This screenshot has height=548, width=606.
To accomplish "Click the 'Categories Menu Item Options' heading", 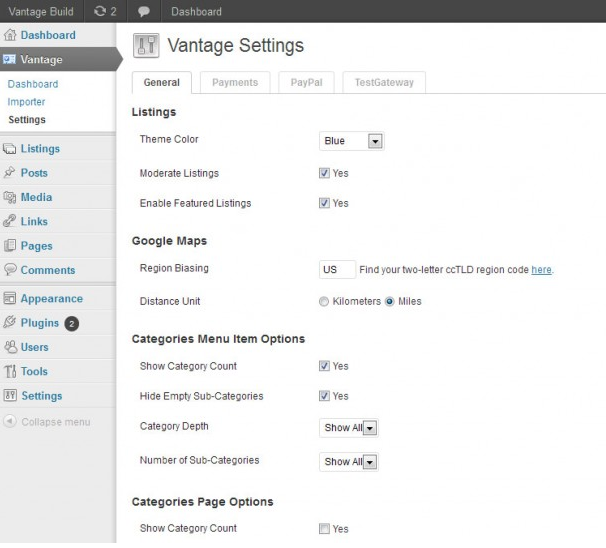I will pos(218,339).
